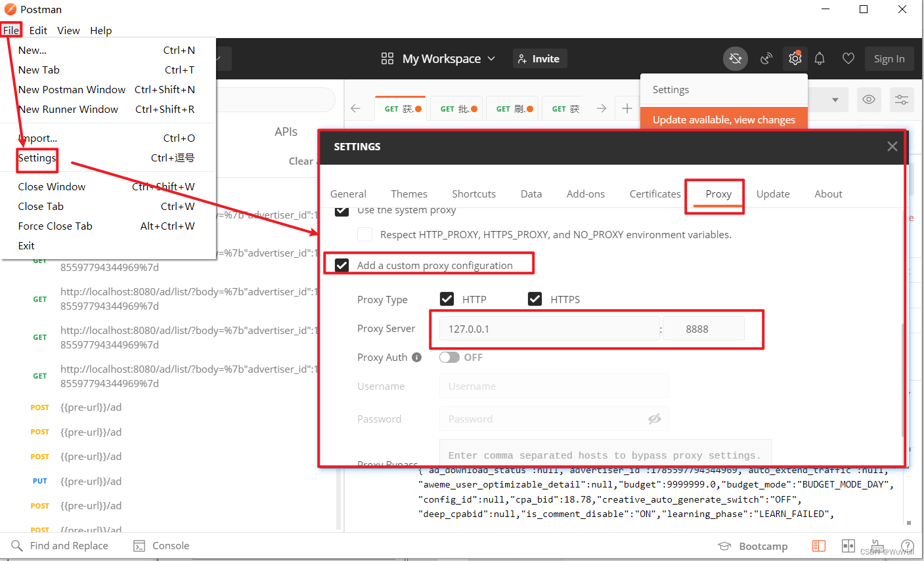Screen dimensions: 924x561
Task: Switch to the Data settings tab
Action: [531, 194]
